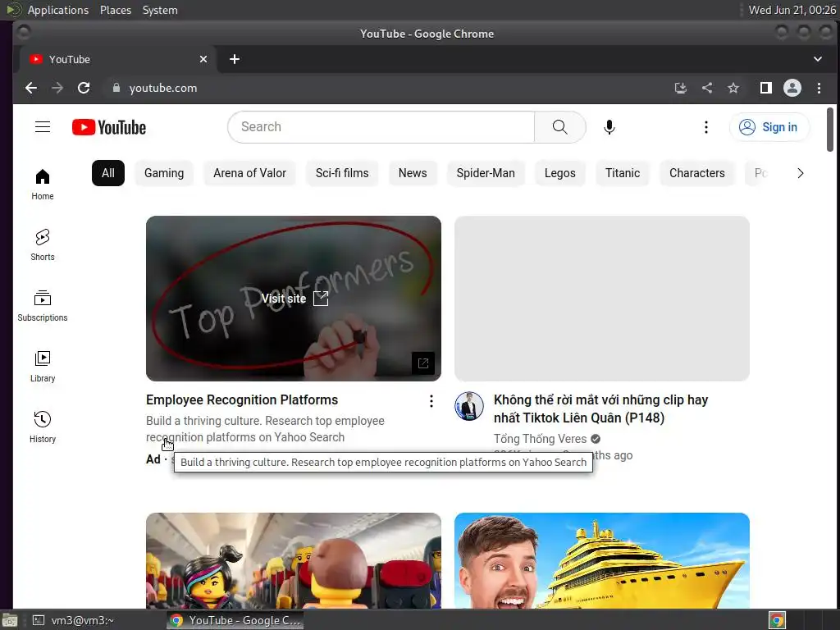Screen dimensions: 840x630
Task: Open Subscriptions from the sidebar
Action: pyautogui.click(x=43, y=305)
